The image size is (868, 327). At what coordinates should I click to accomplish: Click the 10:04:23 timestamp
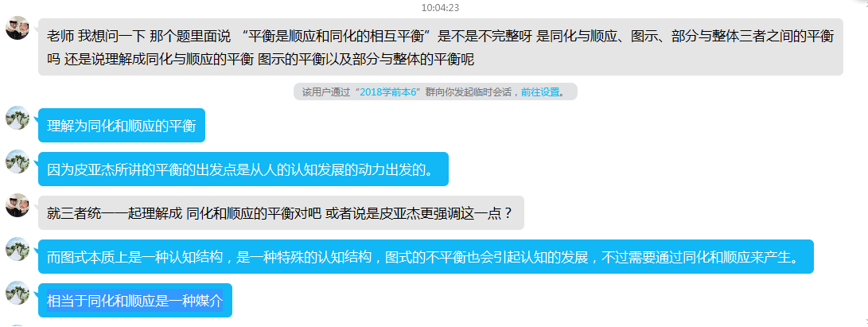coord(440,8)
